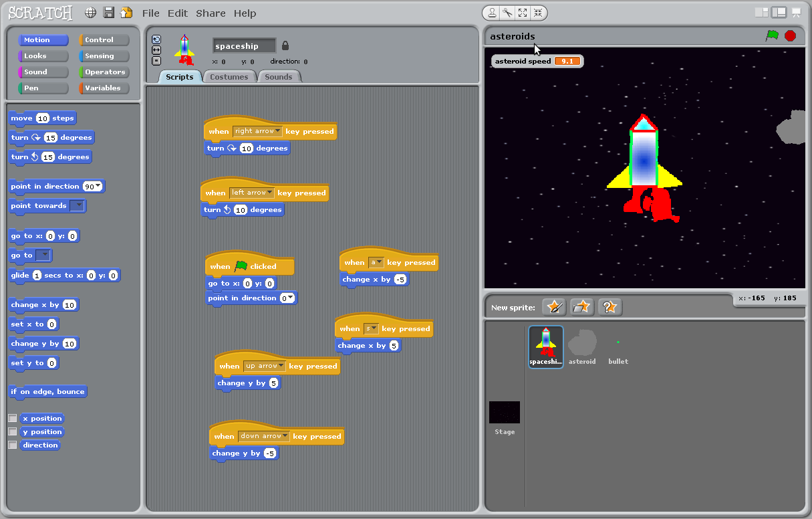The width and height of the screenshot is (812, 519).
Task: Choose a new sprite from file
Action: [580, 307]
